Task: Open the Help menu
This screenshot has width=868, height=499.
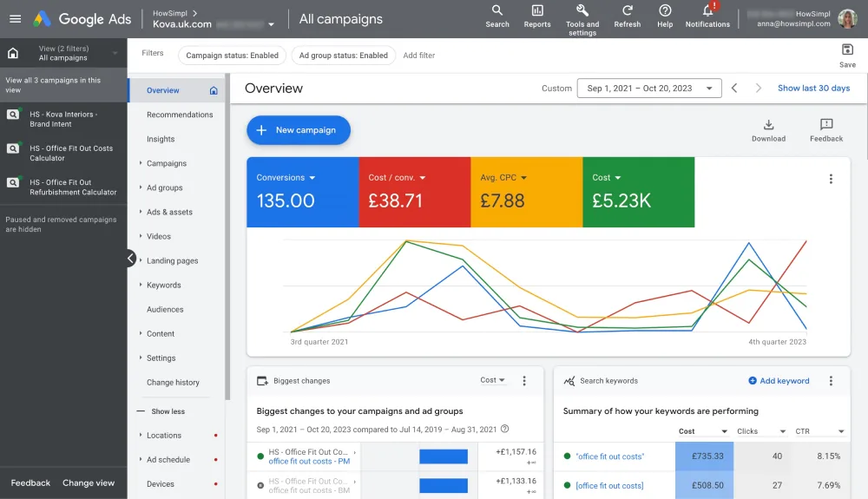Action: 665,16
